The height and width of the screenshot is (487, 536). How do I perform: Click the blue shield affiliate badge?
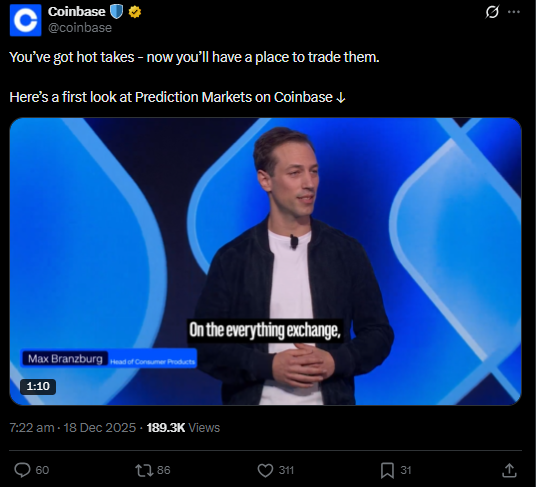click(x=116, y=12)
